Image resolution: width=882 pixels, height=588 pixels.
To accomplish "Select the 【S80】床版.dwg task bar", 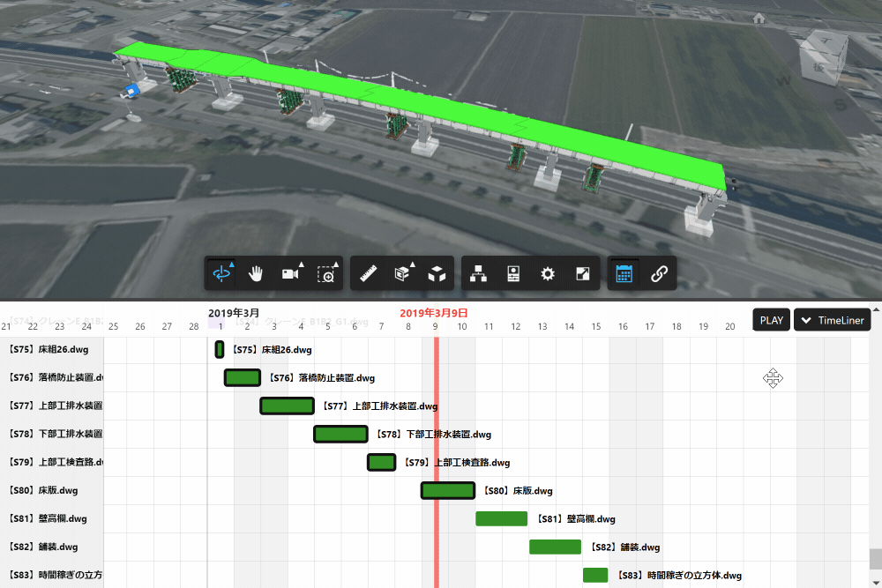I will tap(448, 491).
